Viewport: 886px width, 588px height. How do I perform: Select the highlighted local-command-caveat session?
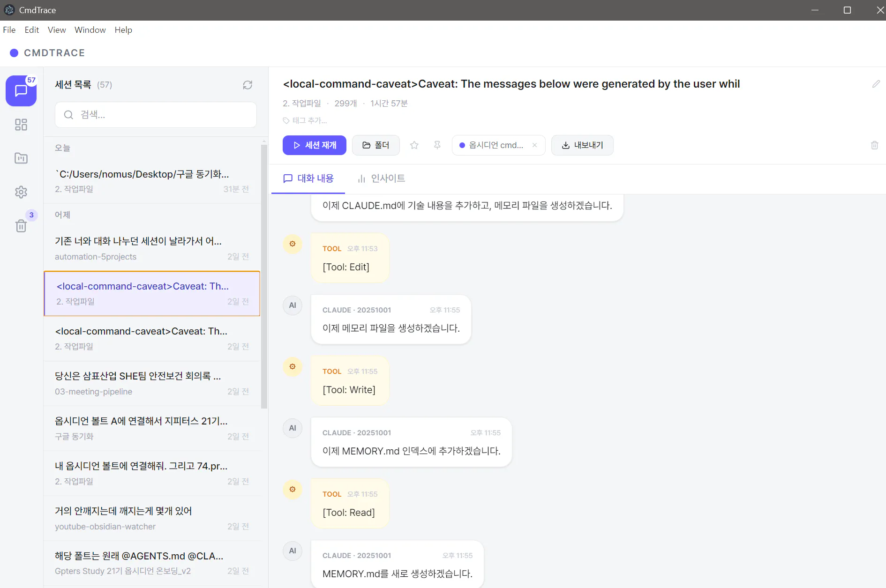click(x=152, y=293)
